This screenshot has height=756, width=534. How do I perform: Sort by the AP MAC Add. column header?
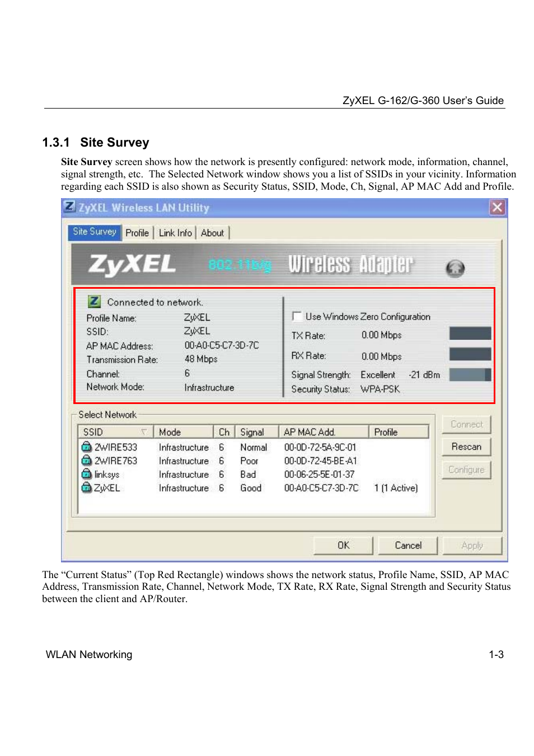point(323,431)
